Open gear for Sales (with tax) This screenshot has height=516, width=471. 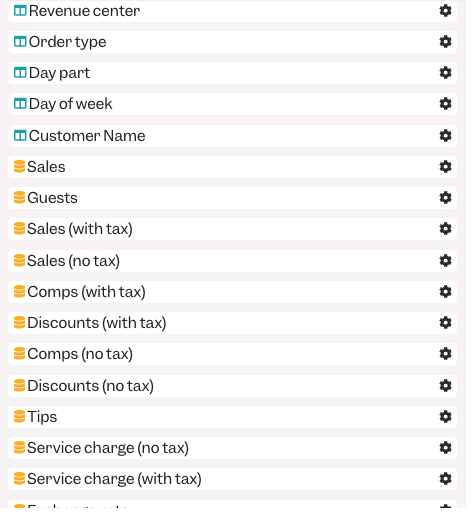445,229
